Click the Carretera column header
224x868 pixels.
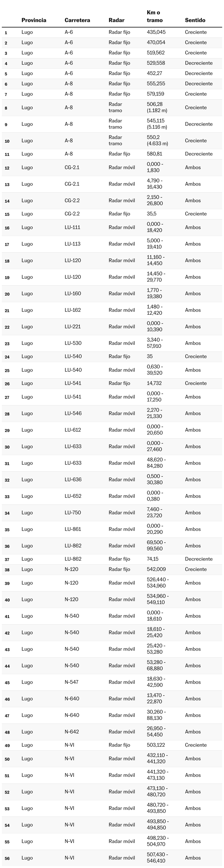(77, 20)
